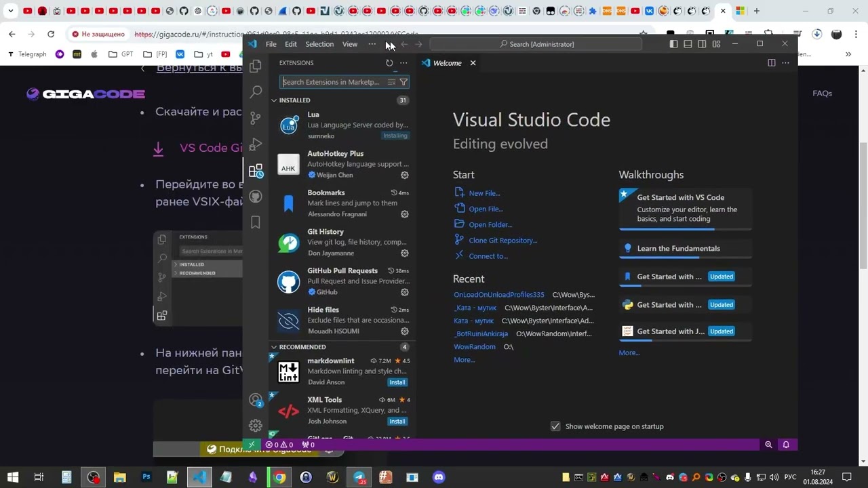Image resolution: width=868 pixels, height=488 pixels.
Task: Open Manage gear in activity bar
Action: 256,426
